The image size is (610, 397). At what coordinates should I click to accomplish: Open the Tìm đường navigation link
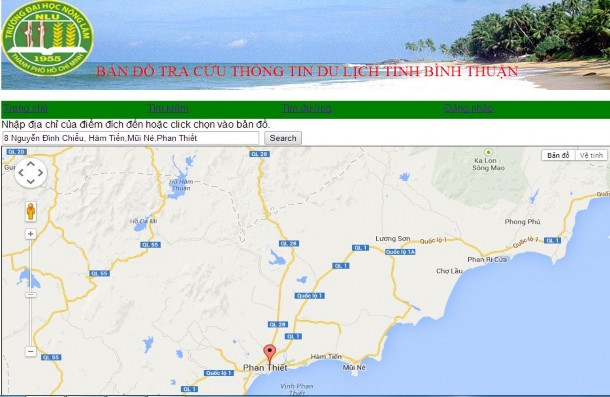click(307, 108)
